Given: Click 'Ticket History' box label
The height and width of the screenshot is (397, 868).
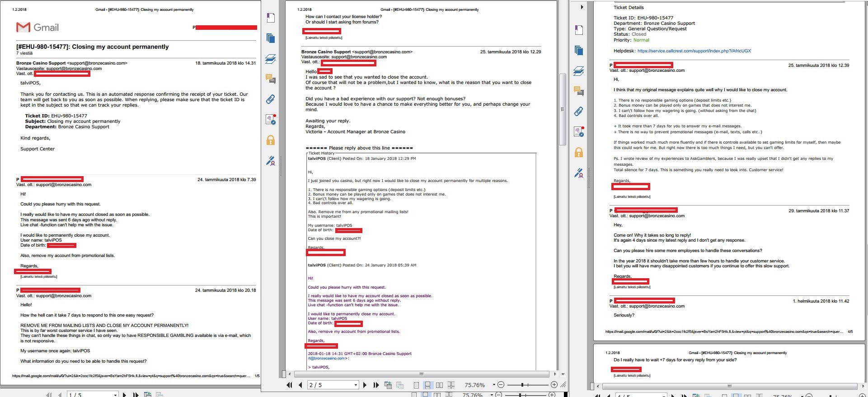Looking at the screenshot, I should 321,154.
